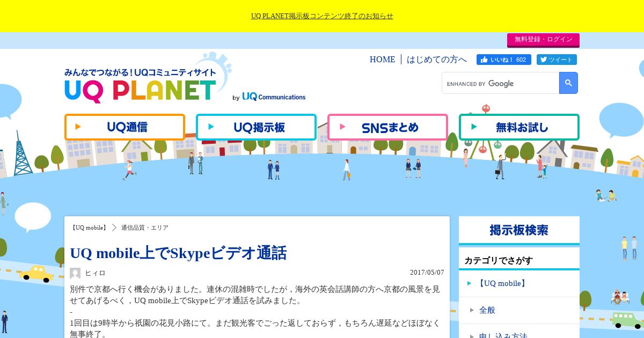The height and width of the screenshot is (338, 644).
Task: Like the page with Facebook いいね！ button
Action: coord(503,60)
